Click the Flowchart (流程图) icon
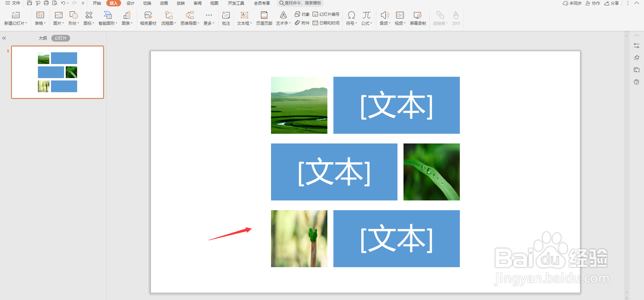 [x=169, y=15]
